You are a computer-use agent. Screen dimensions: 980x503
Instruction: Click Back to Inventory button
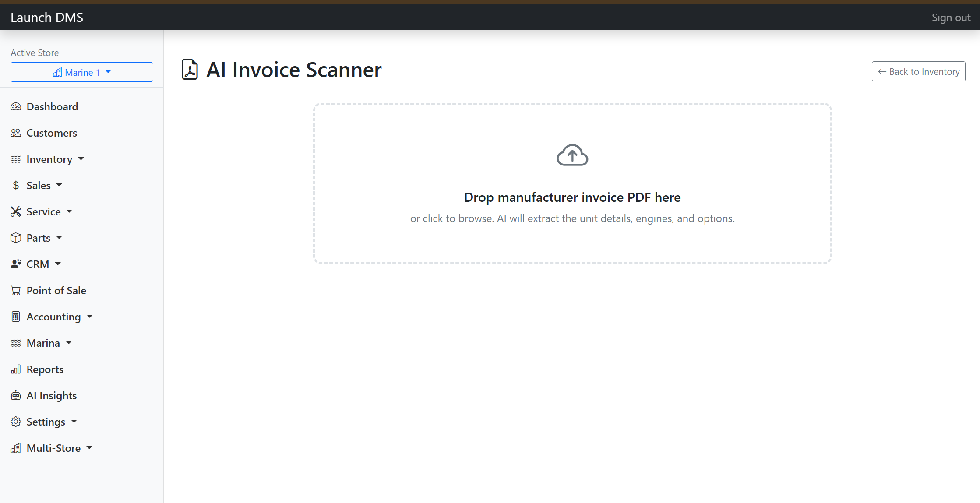(918, 71)
